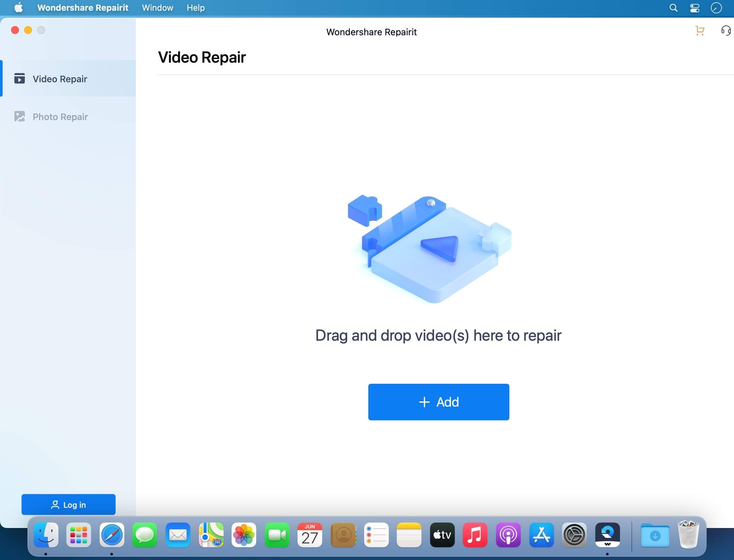Open the App Store from the Dock
This screenshot has width=734, height=560.
(x=541, y=536)
